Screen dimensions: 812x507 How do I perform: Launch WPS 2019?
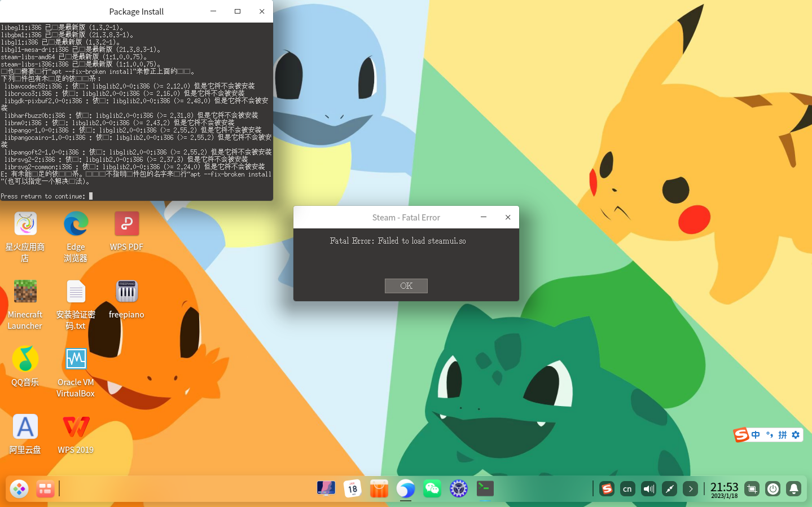point(76,427)
